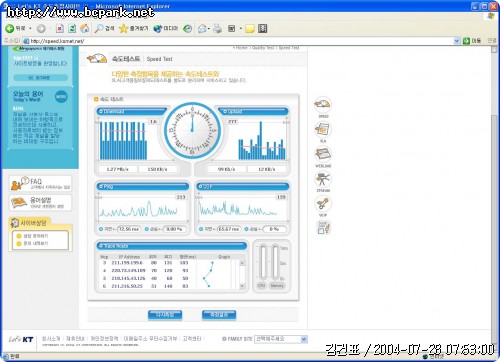Click the Edit page toolbar icon
Viewport: 500px width, 362px height.
232,29
